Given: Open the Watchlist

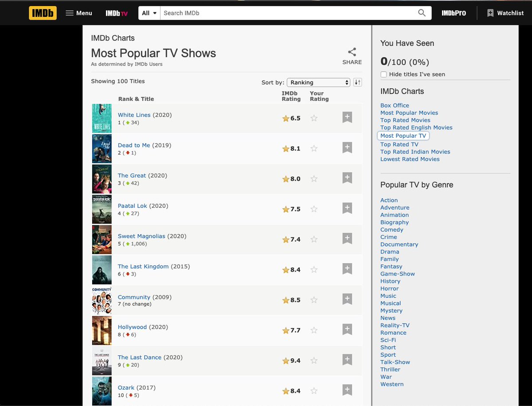Looking at the screenshot, I should click(x=505, y=13).
